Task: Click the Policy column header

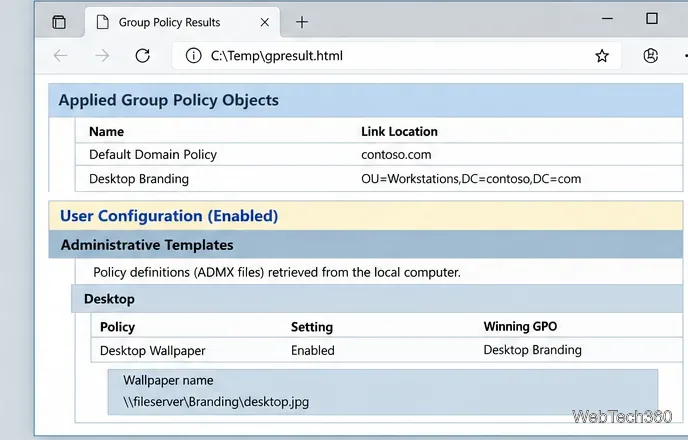Action: point(117,327)
